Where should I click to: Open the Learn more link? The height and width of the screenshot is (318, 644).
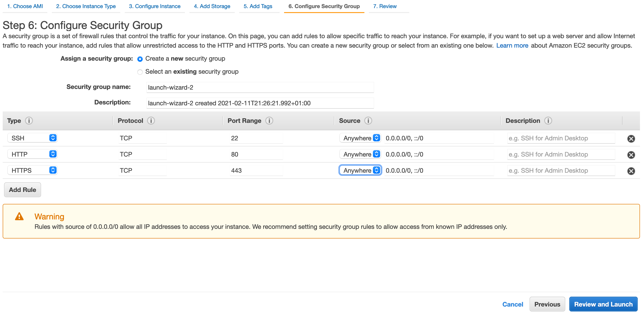point(512,46)
